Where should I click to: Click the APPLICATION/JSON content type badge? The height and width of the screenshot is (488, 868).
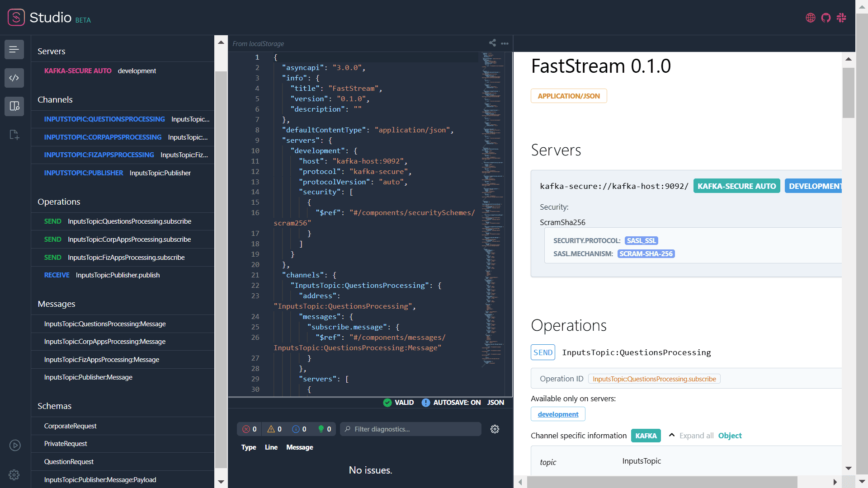click(x=569, y=96)
